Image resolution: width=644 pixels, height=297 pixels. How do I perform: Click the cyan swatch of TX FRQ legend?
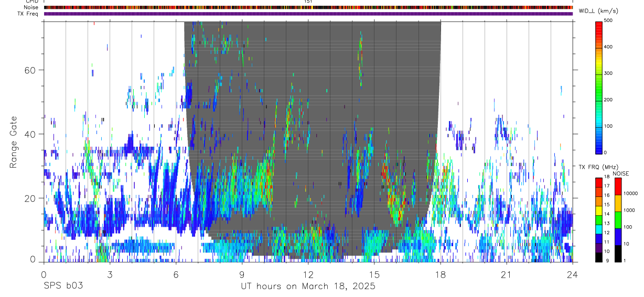[599, 229]
